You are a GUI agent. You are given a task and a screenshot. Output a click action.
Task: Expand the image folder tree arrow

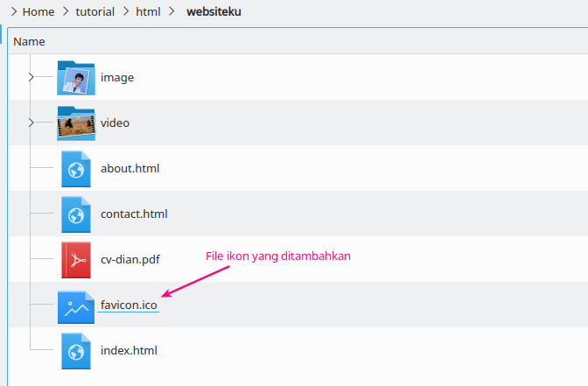(x=31, y=77)
